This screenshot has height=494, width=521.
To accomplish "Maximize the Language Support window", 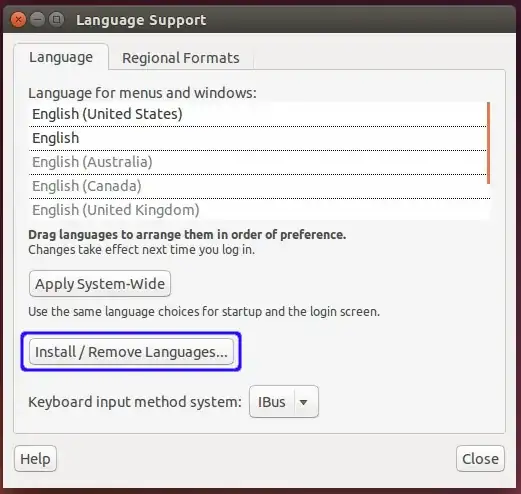I will [56, 19].
